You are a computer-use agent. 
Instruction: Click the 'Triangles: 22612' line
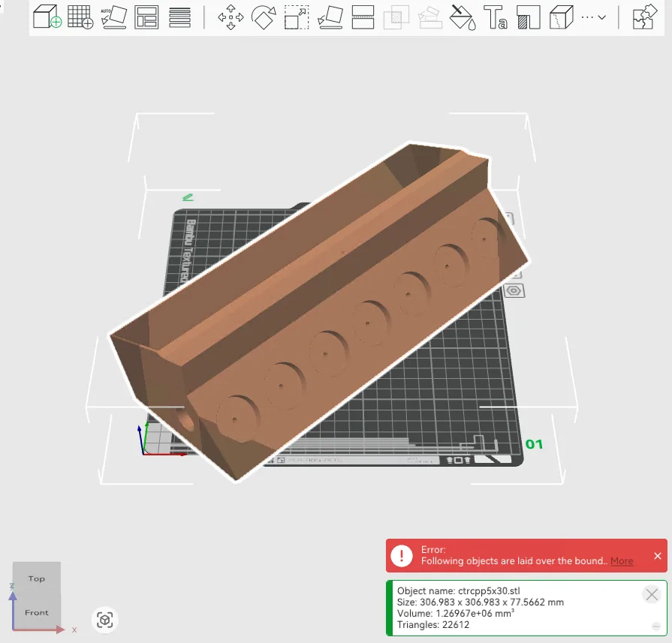click(x=432, y=624)
